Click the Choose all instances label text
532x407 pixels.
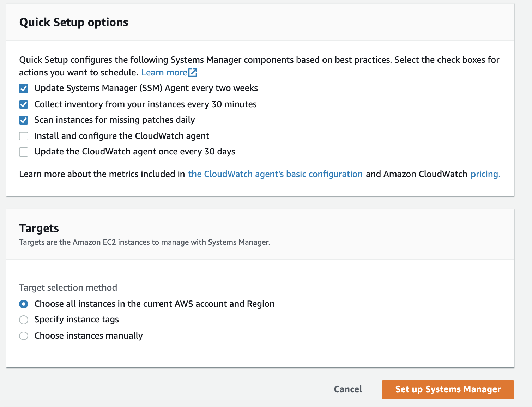154,304
